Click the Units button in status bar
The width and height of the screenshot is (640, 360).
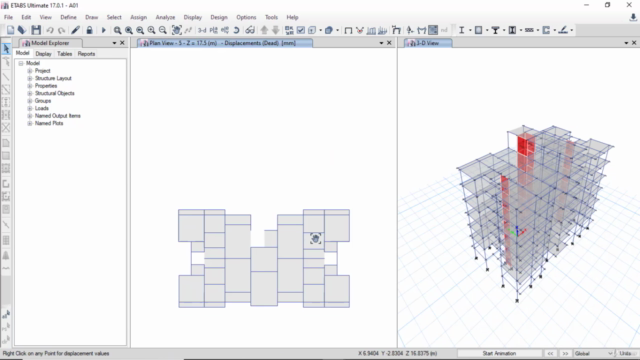[626, 353]
